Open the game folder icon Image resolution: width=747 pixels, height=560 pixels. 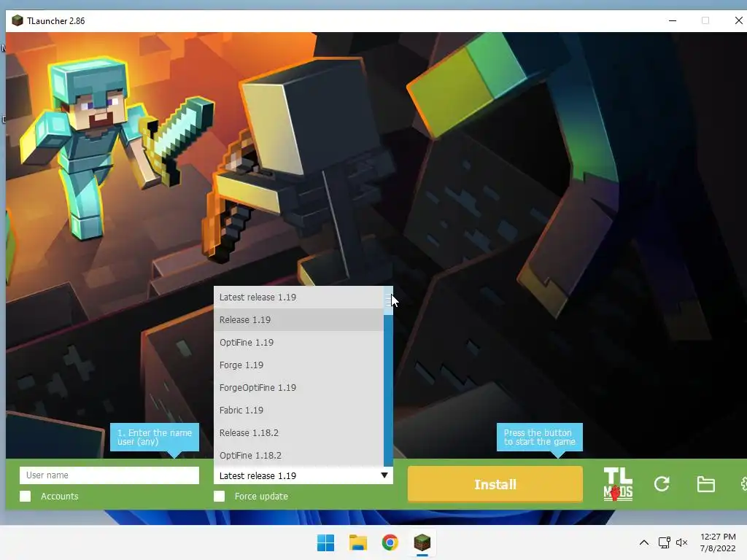click(x=705, y=484)
